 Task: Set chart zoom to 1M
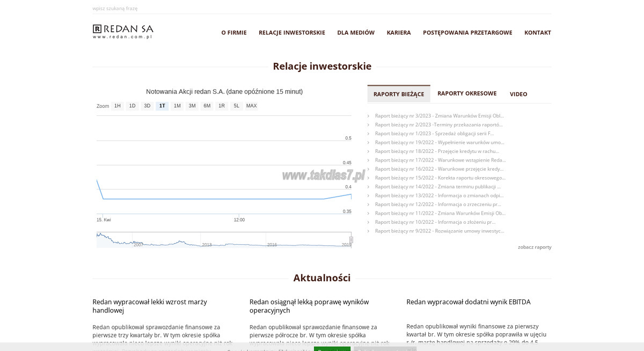(x=177, y=106)
